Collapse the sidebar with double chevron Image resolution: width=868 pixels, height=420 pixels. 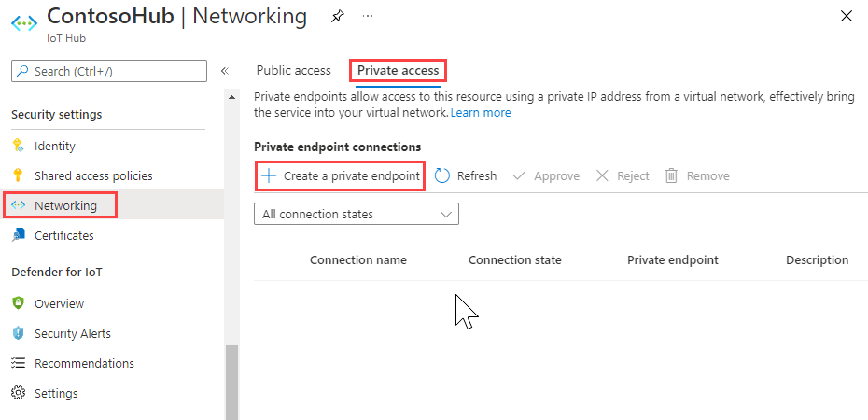coord(224,71)
